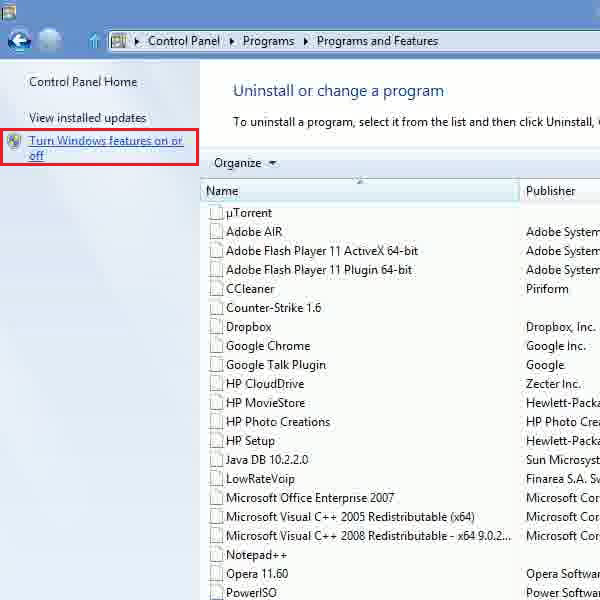Image resolution: width=600 pixels, height=600 pixels.
Task: Click the Dropbox, Inc. publisher cell
Action: click(x=561, y=326)
